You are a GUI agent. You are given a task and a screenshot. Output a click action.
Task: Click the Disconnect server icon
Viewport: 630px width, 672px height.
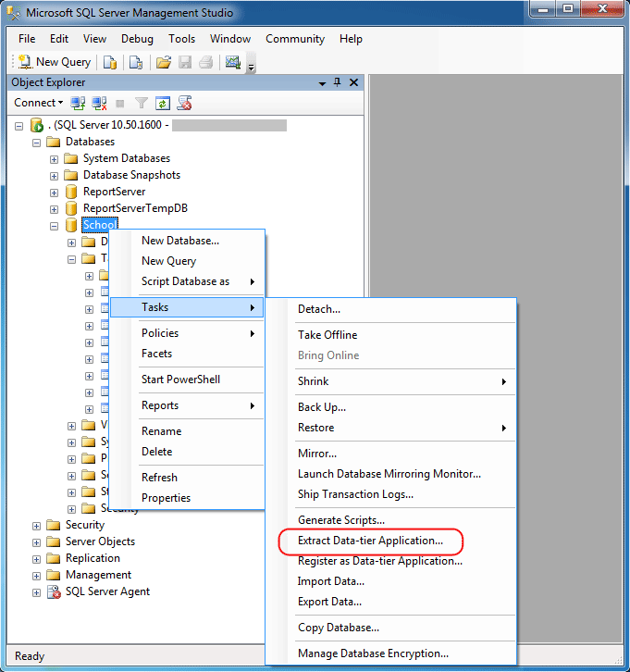pos(99,103)
